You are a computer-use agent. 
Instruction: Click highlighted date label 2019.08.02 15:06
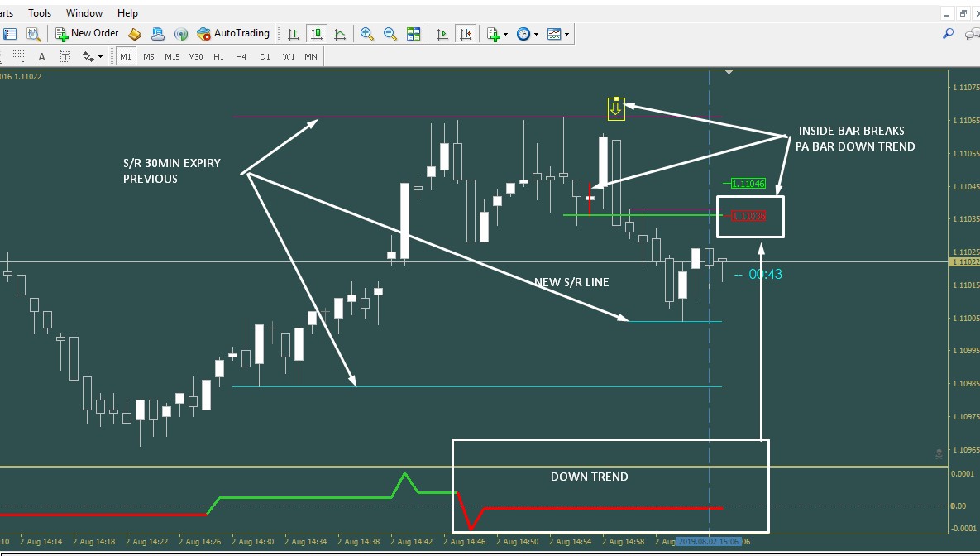tap(709, 542)
